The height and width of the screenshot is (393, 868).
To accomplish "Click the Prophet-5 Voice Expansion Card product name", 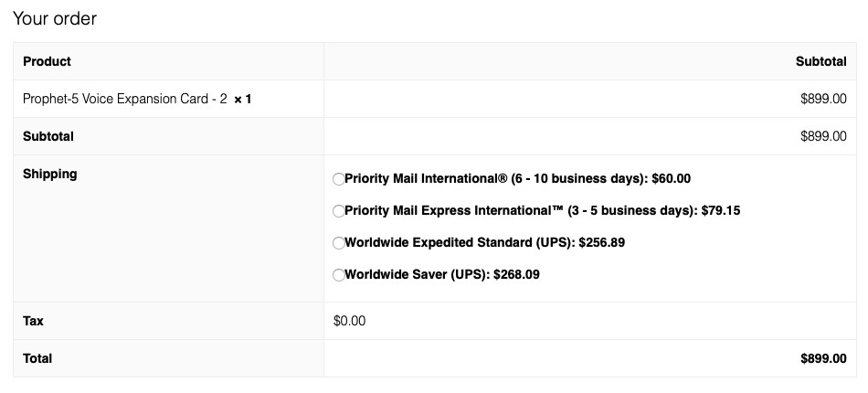I will [125, 99].
